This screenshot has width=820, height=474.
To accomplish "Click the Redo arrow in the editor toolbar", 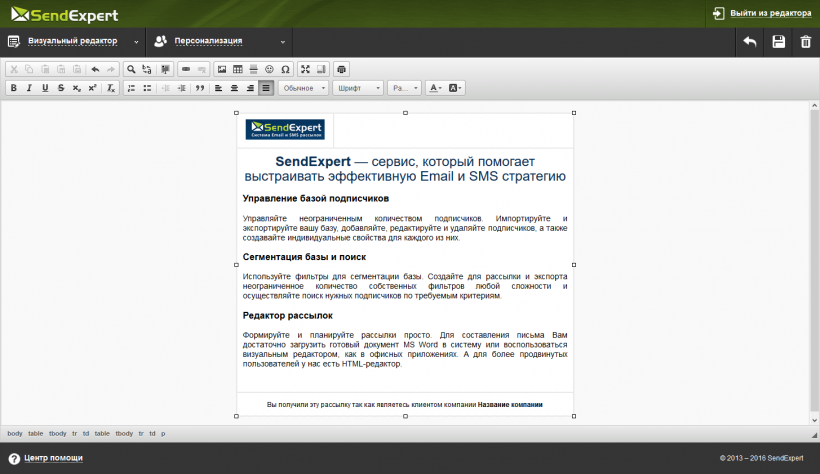I will (x=110, y=69).
